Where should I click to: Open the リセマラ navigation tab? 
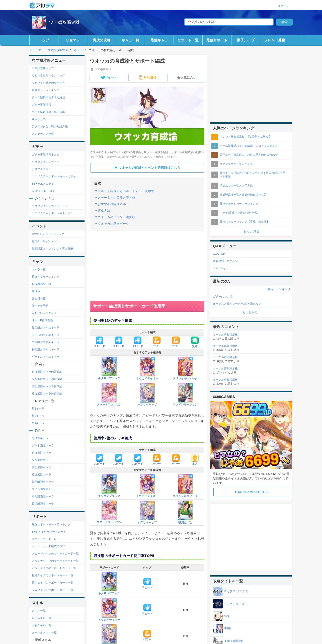click(x=73, y=40)
